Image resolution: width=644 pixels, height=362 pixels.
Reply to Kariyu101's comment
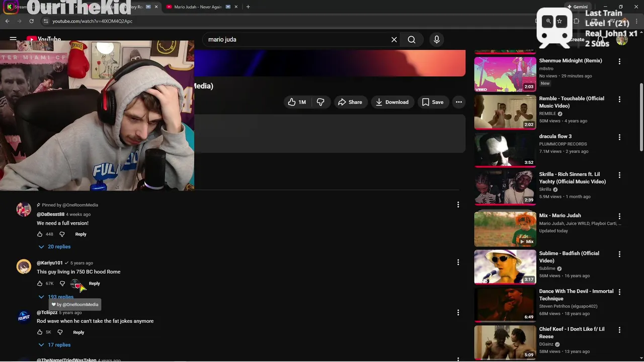click(x=94, y=284)
